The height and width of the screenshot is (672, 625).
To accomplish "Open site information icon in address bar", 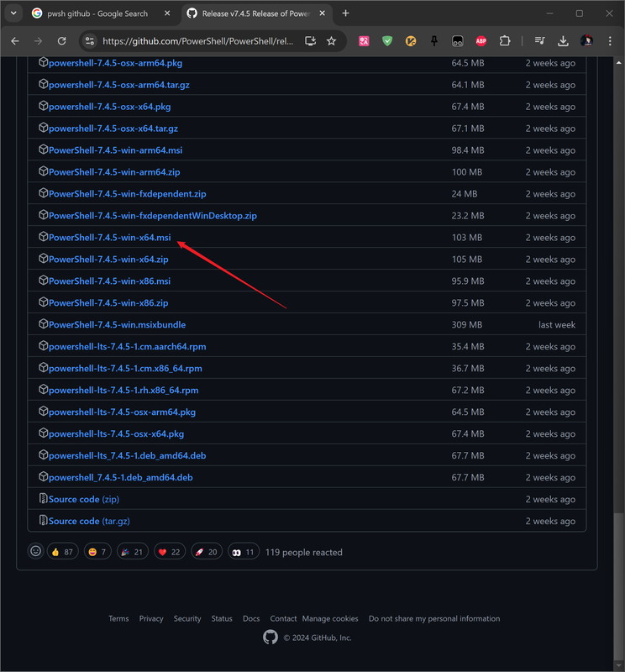I will click(x=90, y=41).
